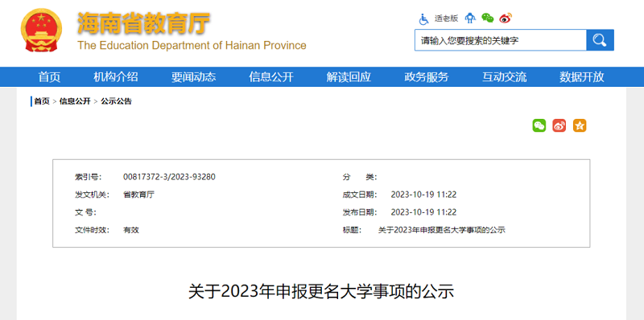Screen dimensions: 644x320
Task: Click metadata title 关于2023年申报更名大学事项的公示
Action: click(x=441, y=230)
